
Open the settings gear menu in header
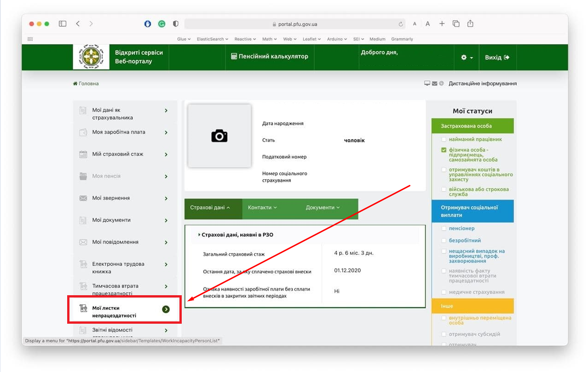[467, 57]
